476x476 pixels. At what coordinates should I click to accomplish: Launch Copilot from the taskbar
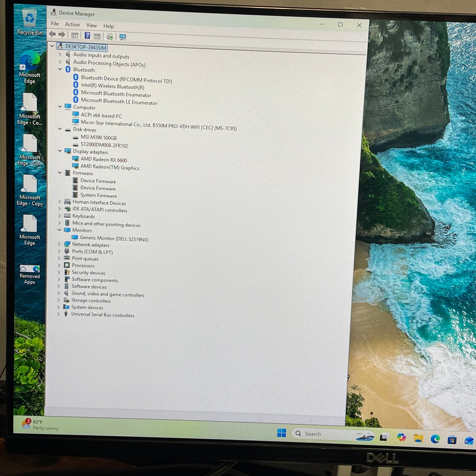click(x=401, y=437)
